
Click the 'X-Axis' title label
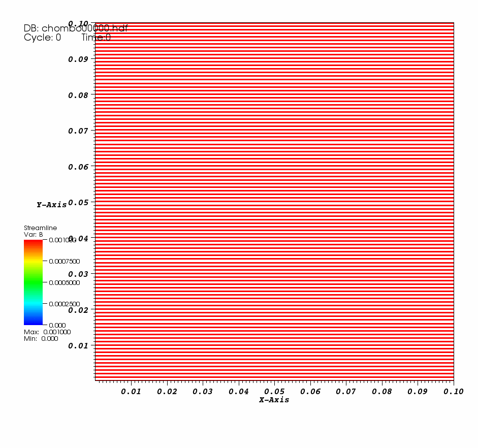pyautogui.click(x=274, y=400)
